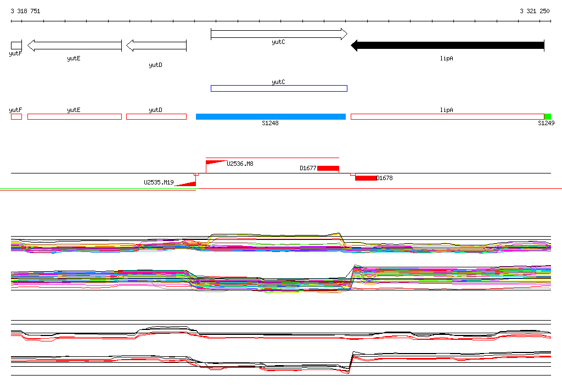562x392 pixels.
Task: Select the black lipA gene arrow
Action: [x=447, y=46]
